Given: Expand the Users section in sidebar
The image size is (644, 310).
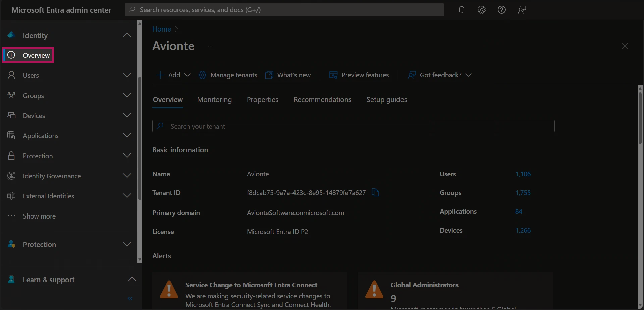Looking at the screenshot, I should pyautogui.click(x=127, y=75).
